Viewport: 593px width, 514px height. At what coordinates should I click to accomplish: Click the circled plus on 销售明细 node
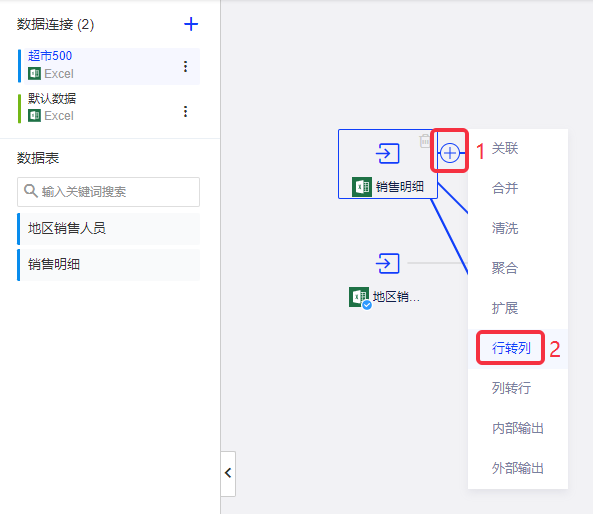coord(450,153)
